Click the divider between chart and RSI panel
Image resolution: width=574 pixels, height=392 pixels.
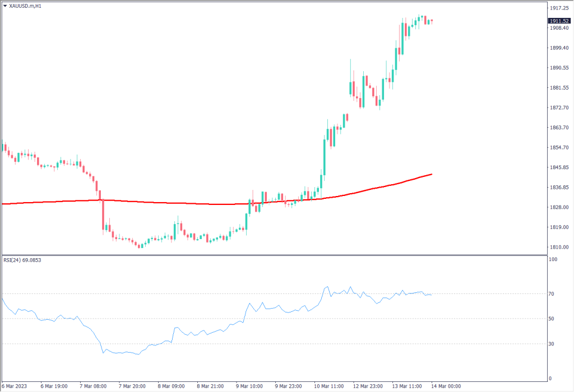coord(274,255)
